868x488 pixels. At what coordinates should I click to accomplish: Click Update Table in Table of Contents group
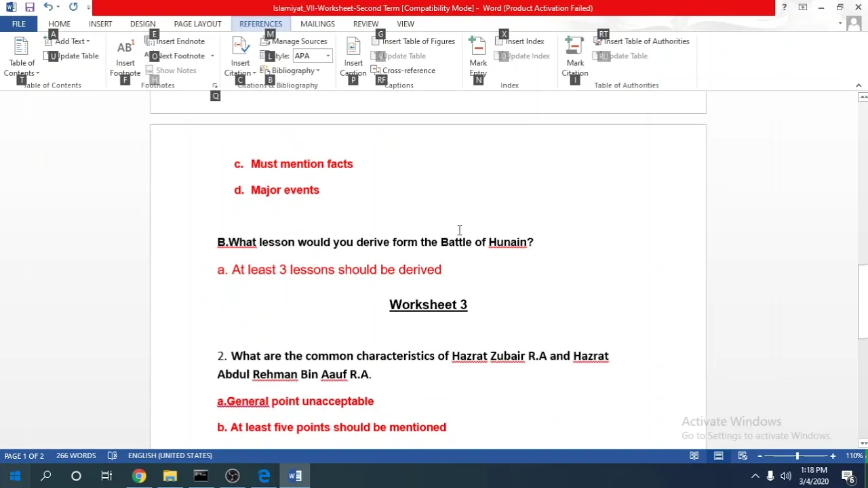coord(73,56)
